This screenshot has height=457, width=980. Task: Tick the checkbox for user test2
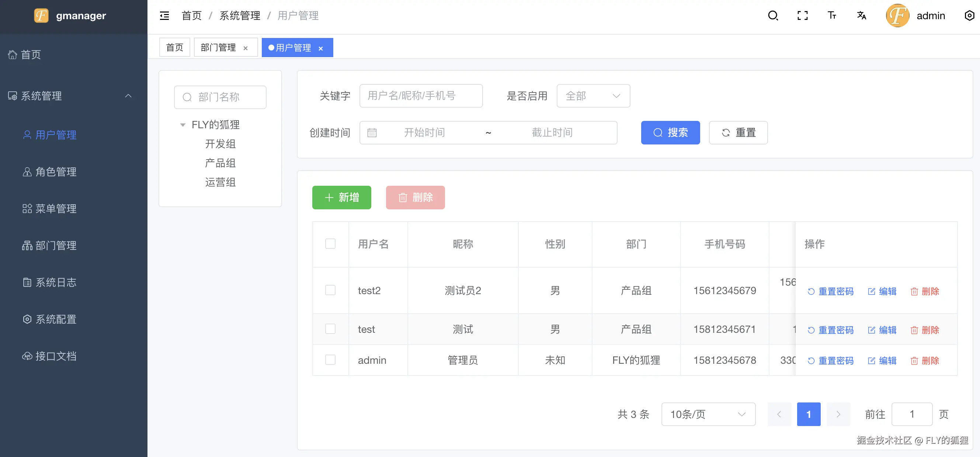(x=330, y=290)
